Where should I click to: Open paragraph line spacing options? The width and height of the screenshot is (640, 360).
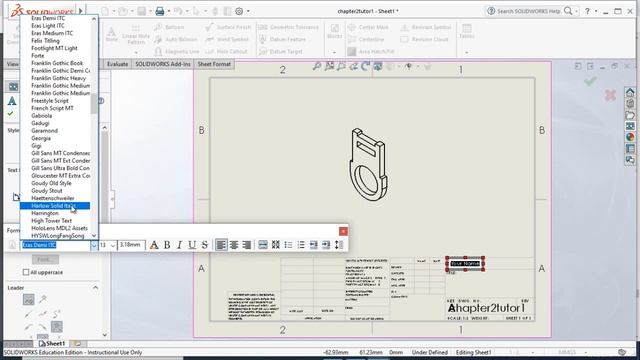pyautogui.click(x=339, y=245)
